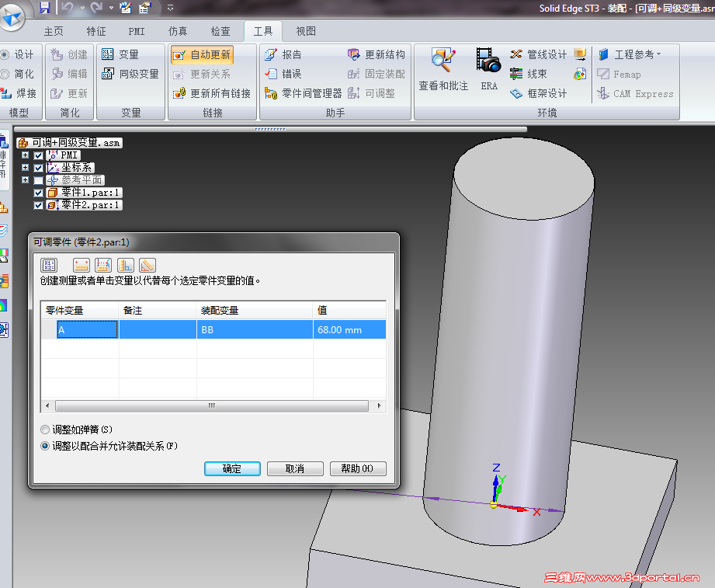Switch to the PMI ribbon tab
715x588 pixels.
(x=137, y=31)
